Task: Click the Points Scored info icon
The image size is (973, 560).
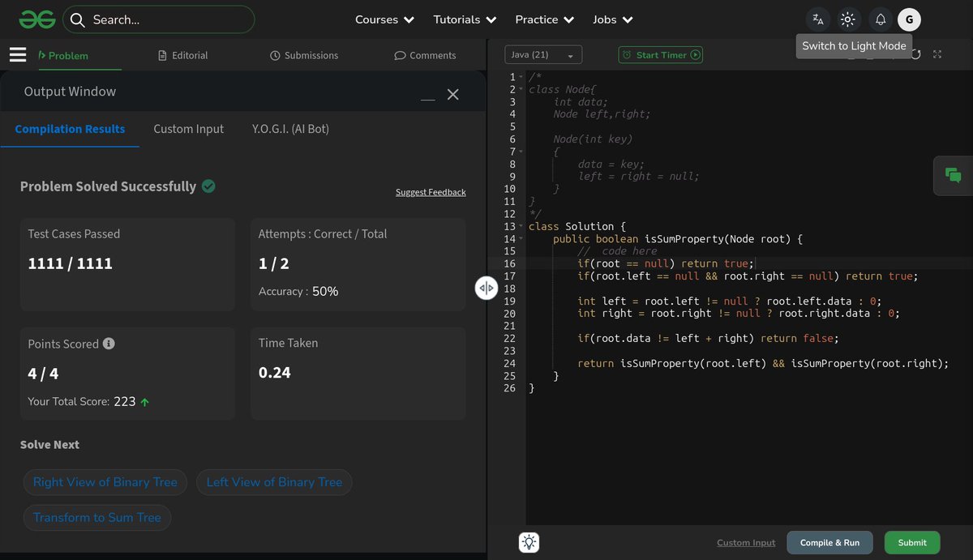Action: pos(109,344)
